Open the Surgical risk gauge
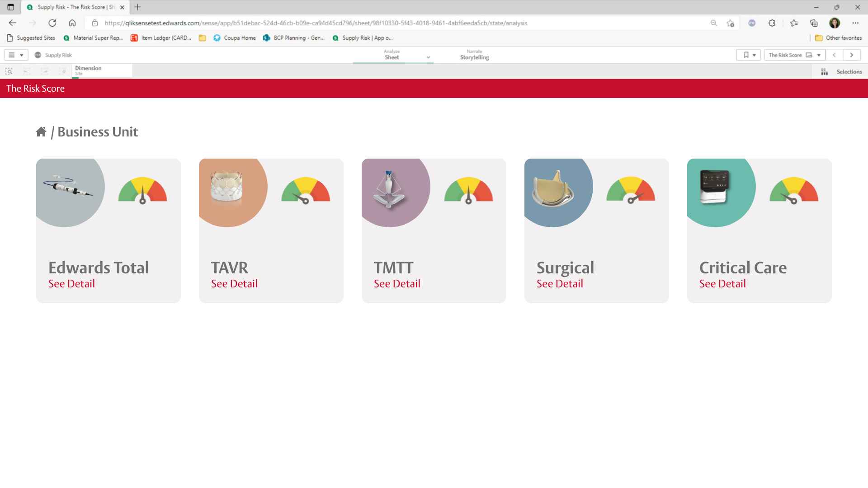This screenshot has width=868, height=488. point(631,191)
